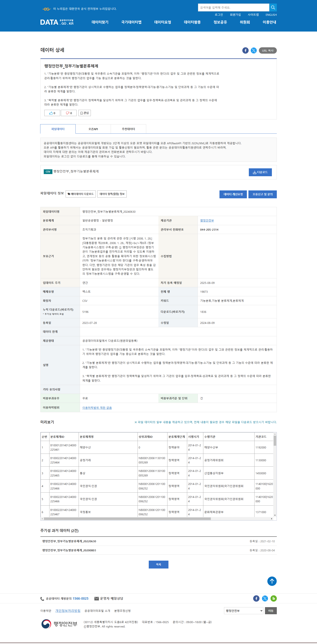Share page via top X icon

[254, 50]
